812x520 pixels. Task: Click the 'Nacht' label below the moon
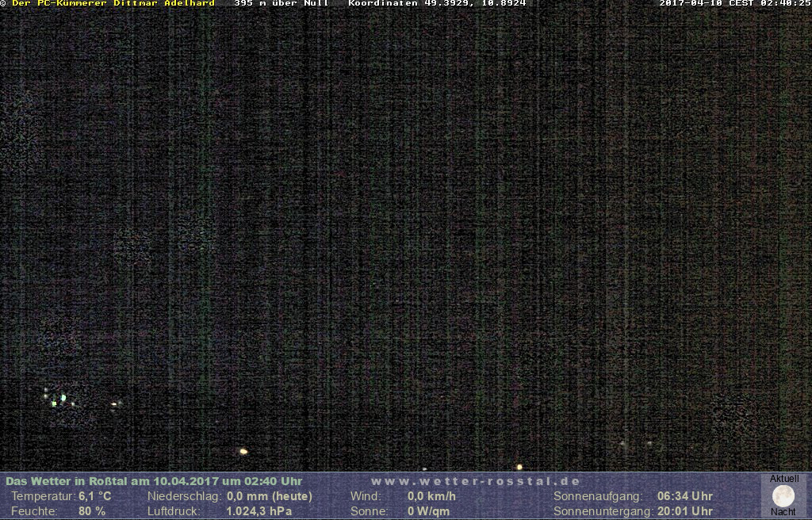(x=783, y=512)
